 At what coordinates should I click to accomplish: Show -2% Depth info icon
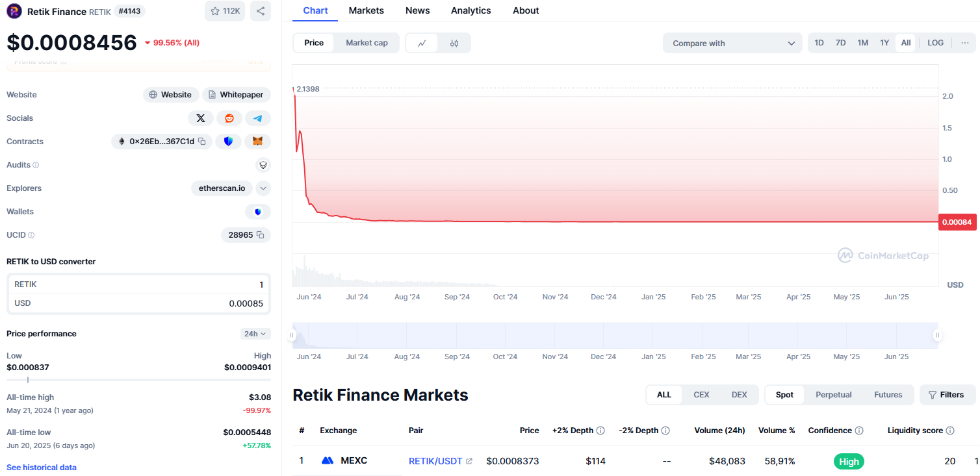[665, 431]
